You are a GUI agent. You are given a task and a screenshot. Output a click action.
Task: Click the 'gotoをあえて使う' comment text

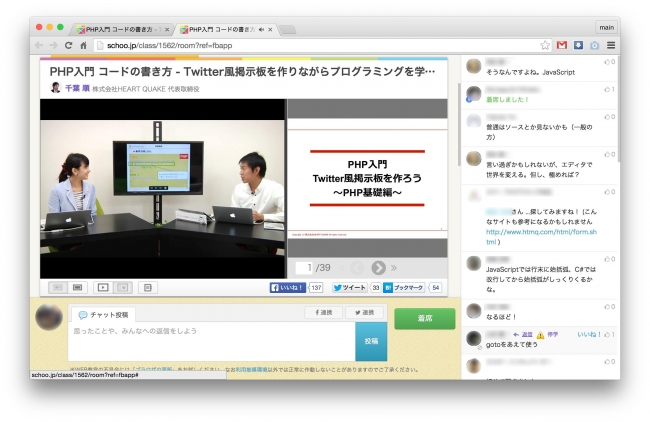coord(512,344)
